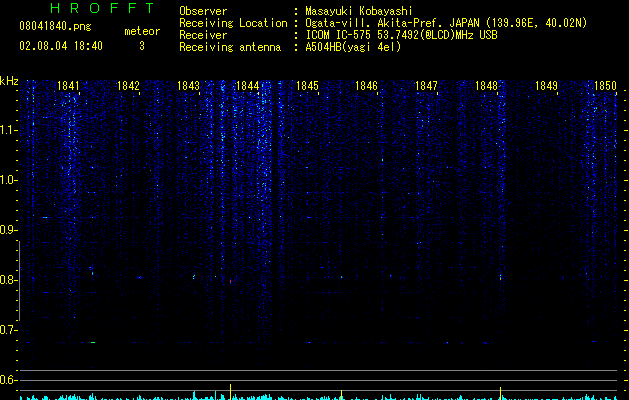The height and width of the screenshot is (400, 629).
Task: Select the meteor count value 3
Action: click(x=142, y=46)
